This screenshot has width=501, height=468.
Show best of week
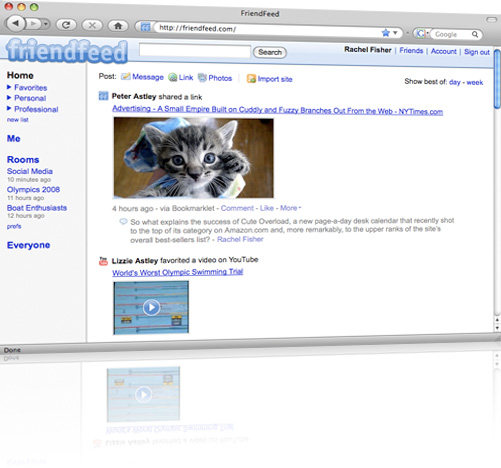pos(475,82)
